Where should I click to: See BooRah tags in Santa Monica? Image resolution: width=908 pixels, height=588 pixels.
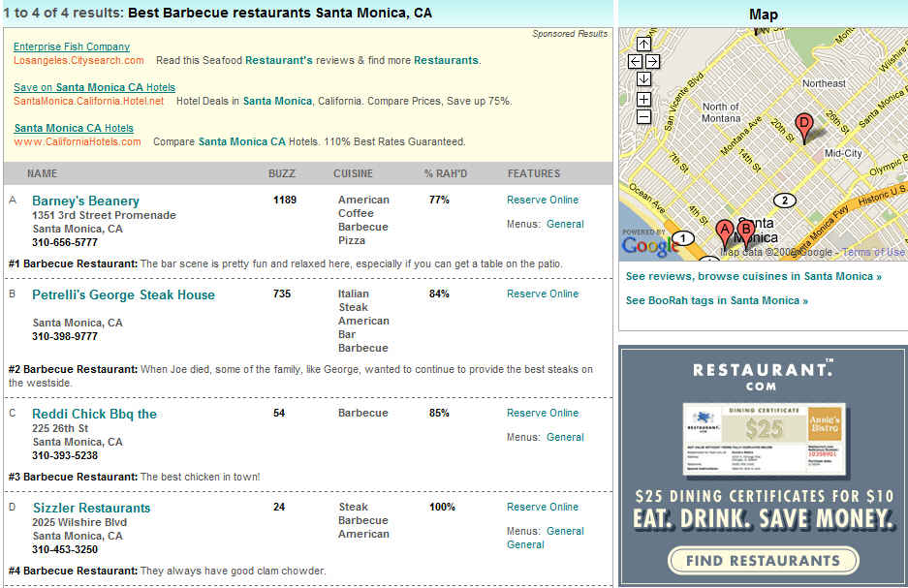click(x=717, y=300)
